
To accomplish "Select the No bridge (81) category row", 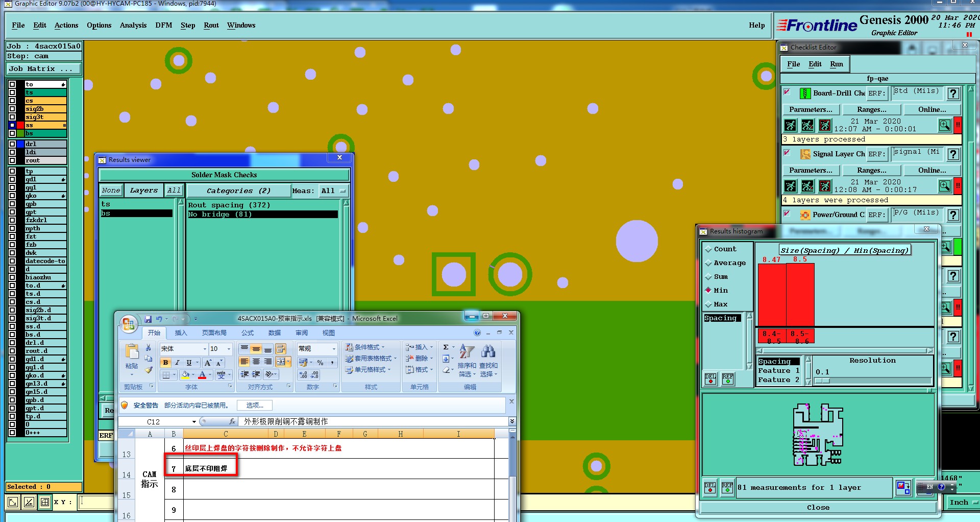I will pyautogui.click(x=262, y=215).
